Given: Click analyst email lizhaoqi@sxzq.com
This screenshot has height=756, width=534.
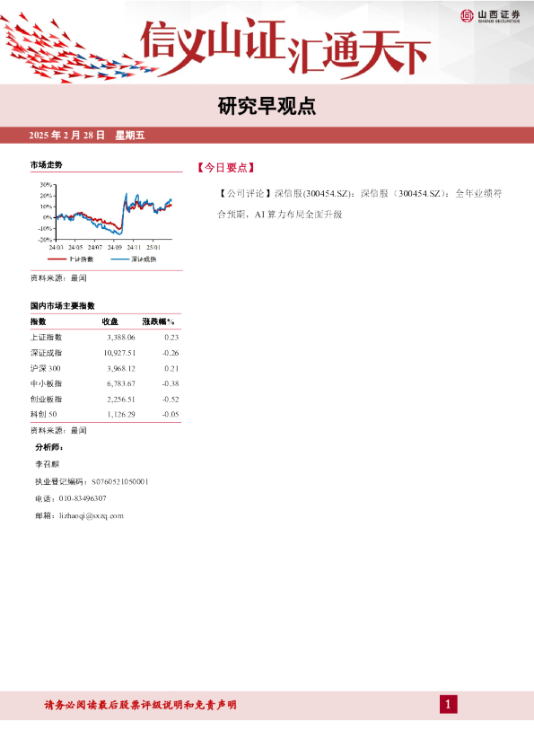Looking at the screenshot, I should (x=92, y=516).
